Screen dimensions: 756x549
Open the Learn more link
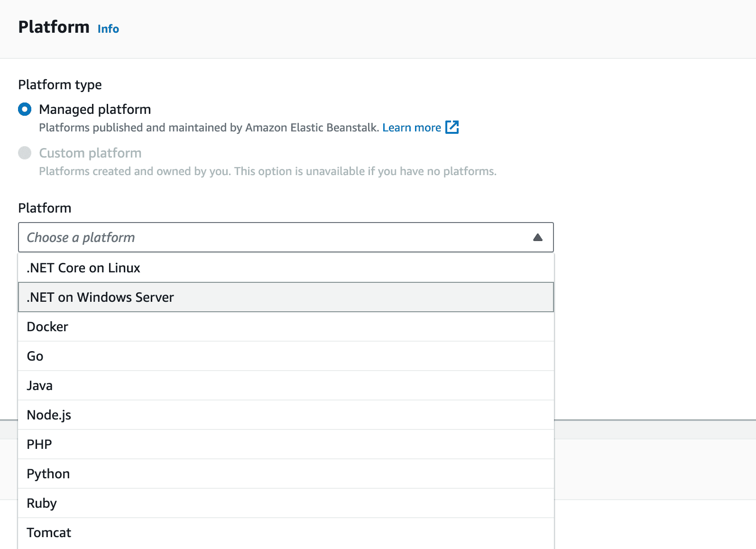[x=412, y=128]
